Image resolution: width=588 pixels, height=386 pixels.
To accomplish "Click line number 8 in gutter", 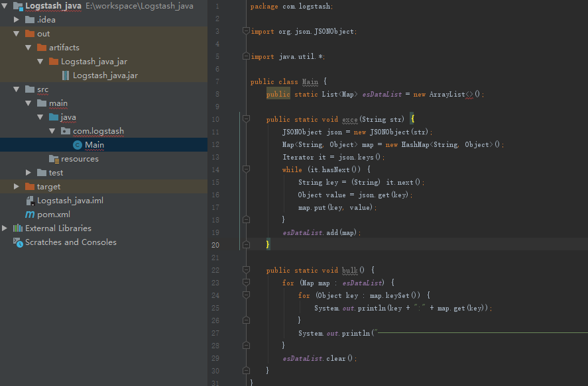I will [217, 94].
